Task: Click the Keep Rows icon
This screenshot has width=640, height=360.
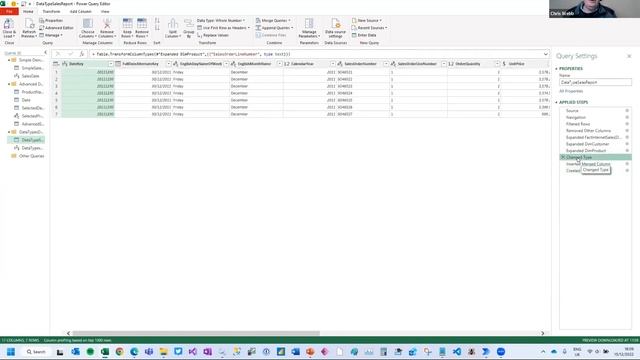Action: (127, 24)
